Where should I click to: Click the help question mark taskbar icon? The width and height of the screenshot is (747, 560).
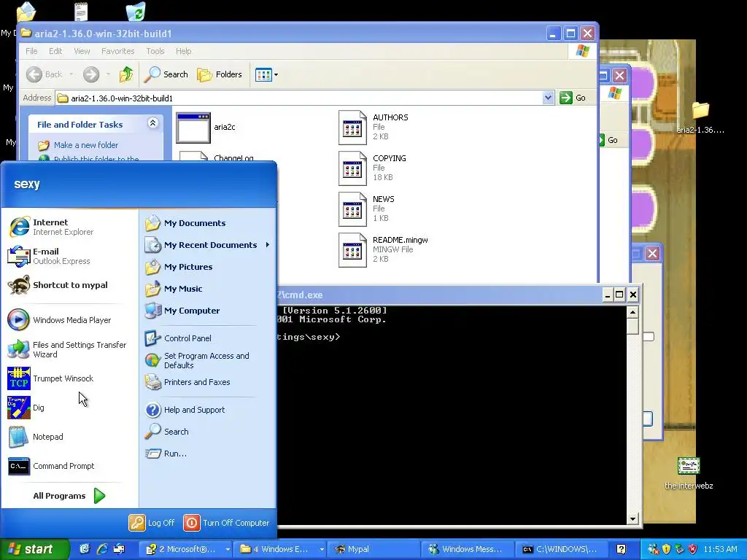tap(621, 549)
